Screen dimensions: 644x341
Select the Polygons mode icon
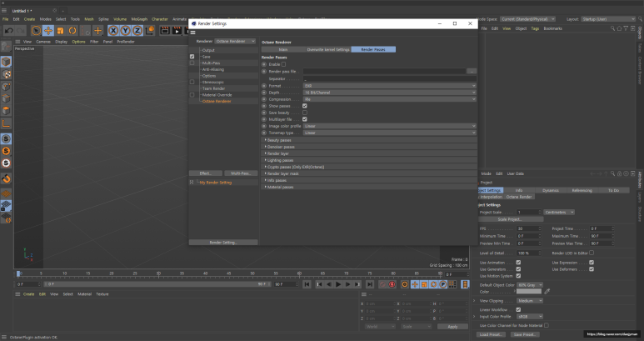coord(6,111)
